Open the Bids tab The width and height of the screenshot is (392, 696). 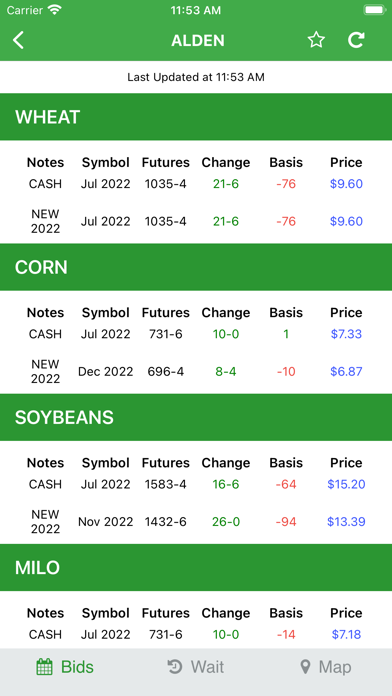[65, 667]
